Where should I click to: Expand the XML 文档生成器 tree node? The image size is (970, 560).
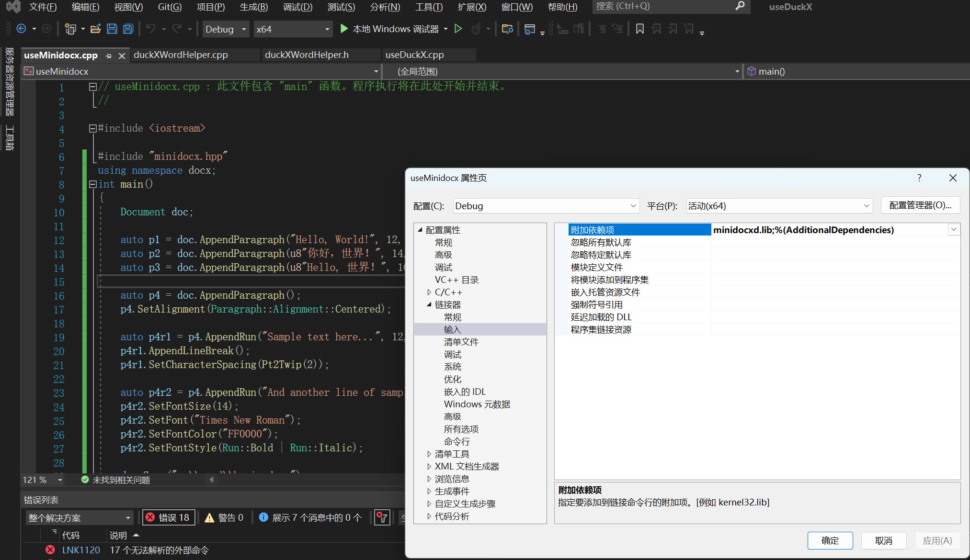pyautogui.click(x=429, y=466)
